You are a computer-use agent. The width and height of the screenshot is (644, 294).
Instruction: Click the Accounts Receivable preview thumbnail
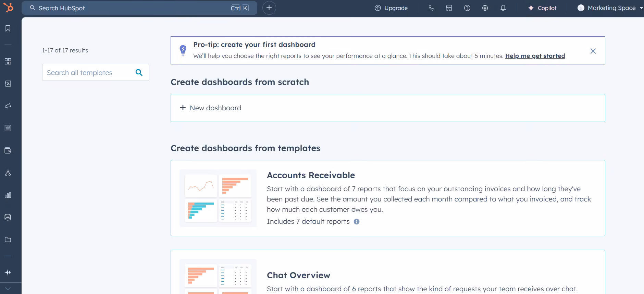coord(218,198)
